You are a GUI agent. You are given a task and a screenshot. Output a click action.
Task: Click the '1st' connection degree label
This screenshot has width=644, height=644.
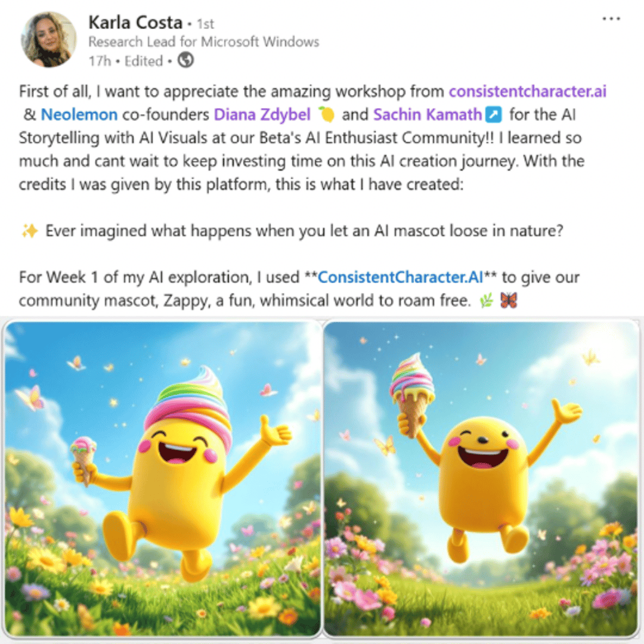[x=205, y=24]
